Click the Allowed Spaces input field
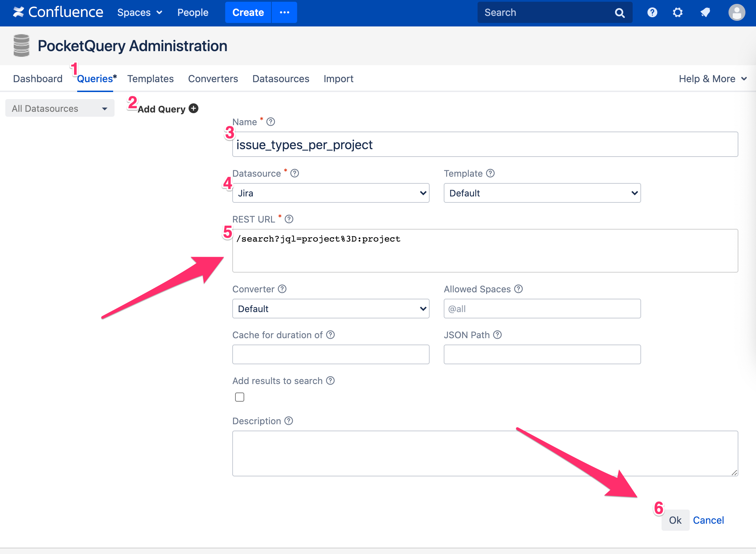This screenshot has height=554, width=756. coord(542,309)
